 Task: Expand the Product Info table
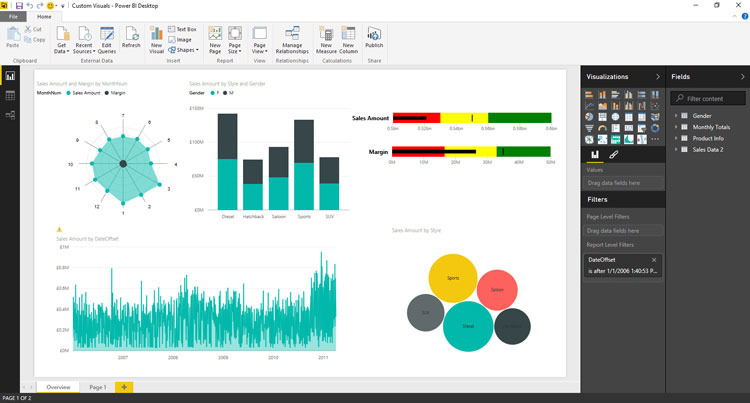[676, 138]
